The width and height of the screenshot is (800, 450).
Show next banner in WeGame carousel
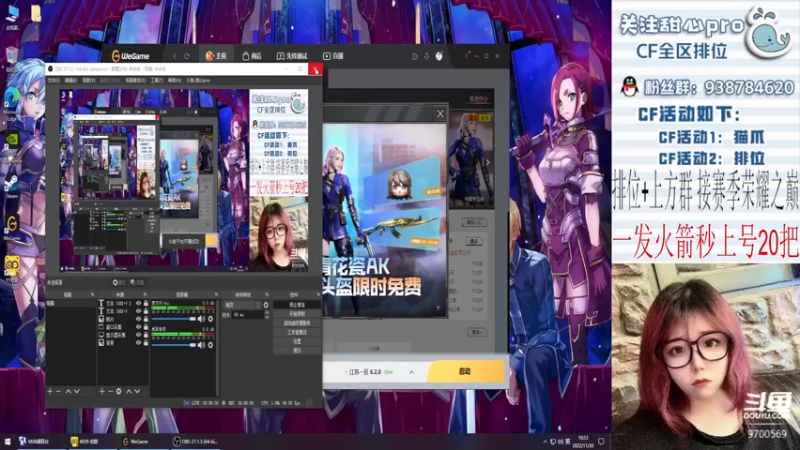[488, 162]
